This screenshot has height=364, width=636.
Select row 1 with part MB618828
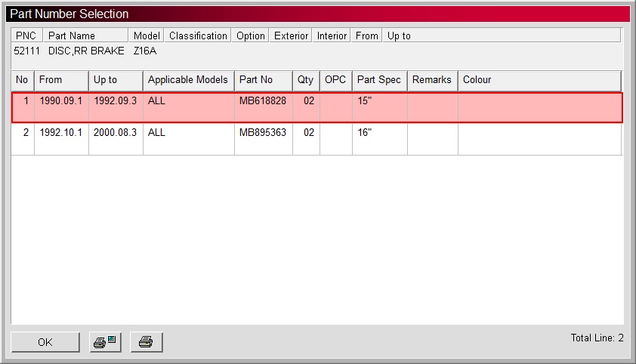(262, 106)
